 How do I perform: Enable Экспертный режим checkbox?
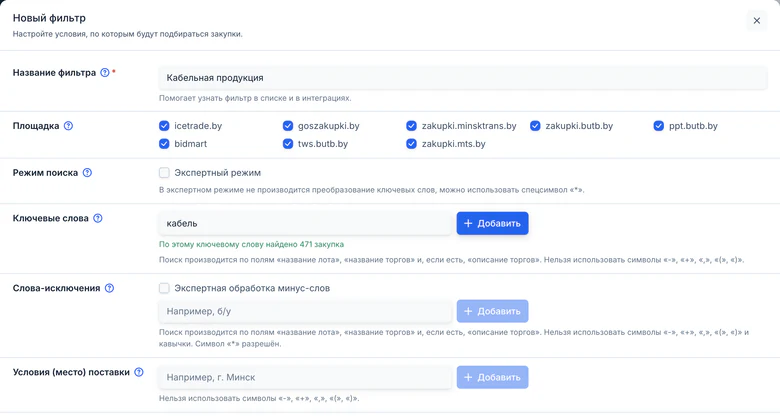click(164, 173)
